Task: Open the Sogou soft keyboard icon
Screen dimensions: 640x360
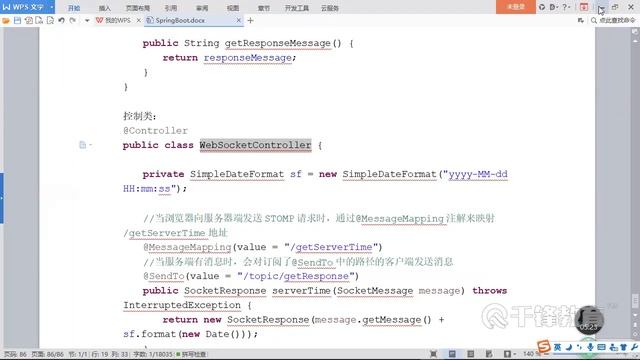Action: pyautogui.click(x=601, y=347)
